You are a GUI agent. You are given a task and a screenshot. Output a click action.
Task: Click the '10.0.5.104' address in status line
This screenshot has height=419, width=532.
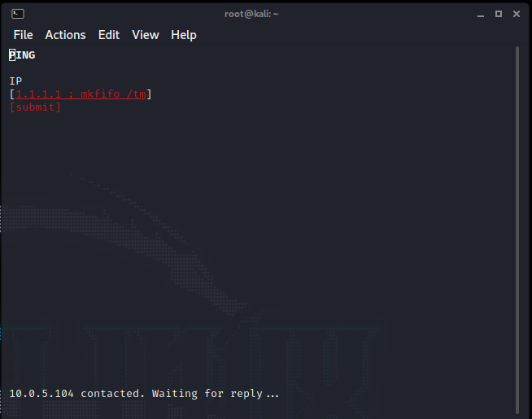(41, 394)
